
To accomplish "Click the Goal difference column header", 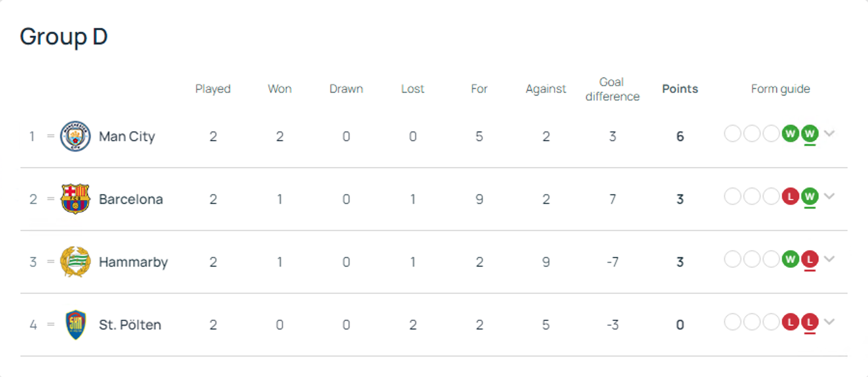I will click(x=612, y=89).
